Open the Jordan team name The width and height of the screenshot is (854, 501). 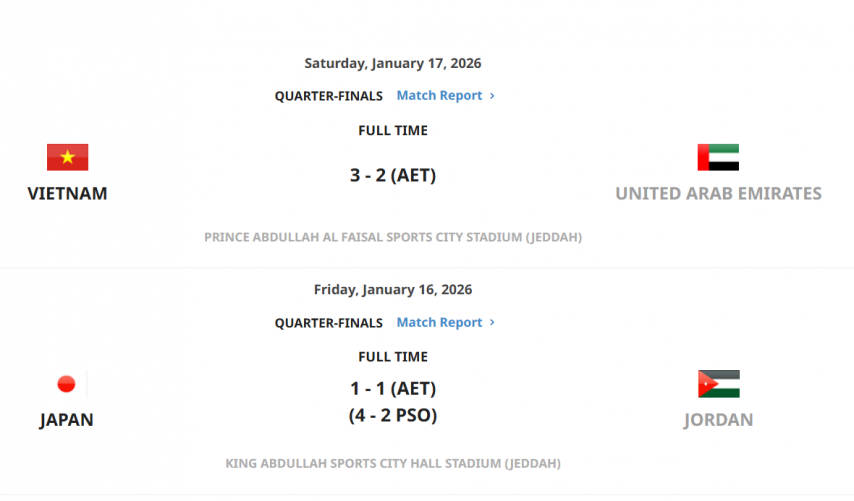718,420
